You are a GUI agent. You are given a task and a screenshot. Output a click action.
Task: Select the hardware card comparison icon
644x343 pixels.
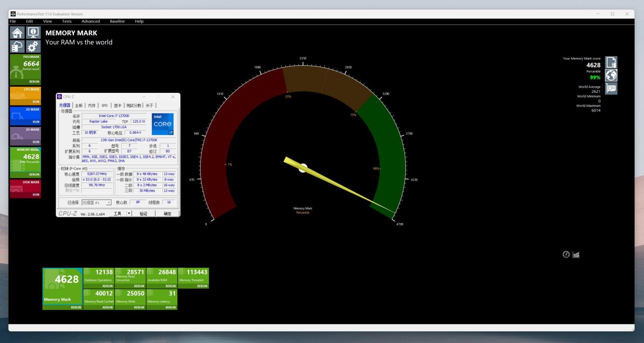pyautogui.click(x=611, y=89)
